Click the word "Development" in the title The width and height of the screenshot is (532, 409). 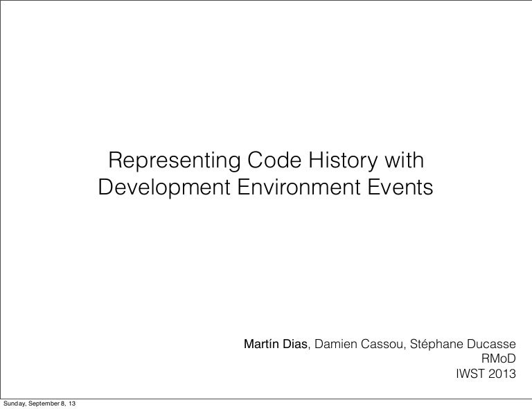(x=164, y=188)
